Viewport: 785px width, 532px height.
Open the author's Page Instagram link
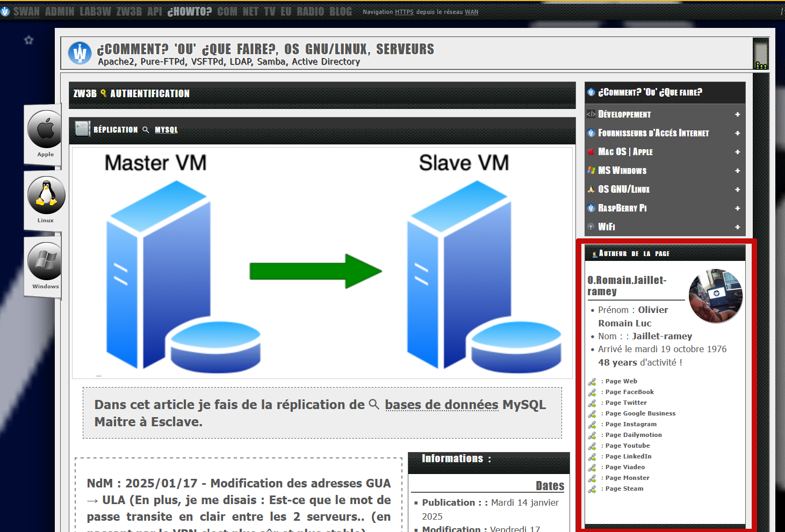[631, 424]
